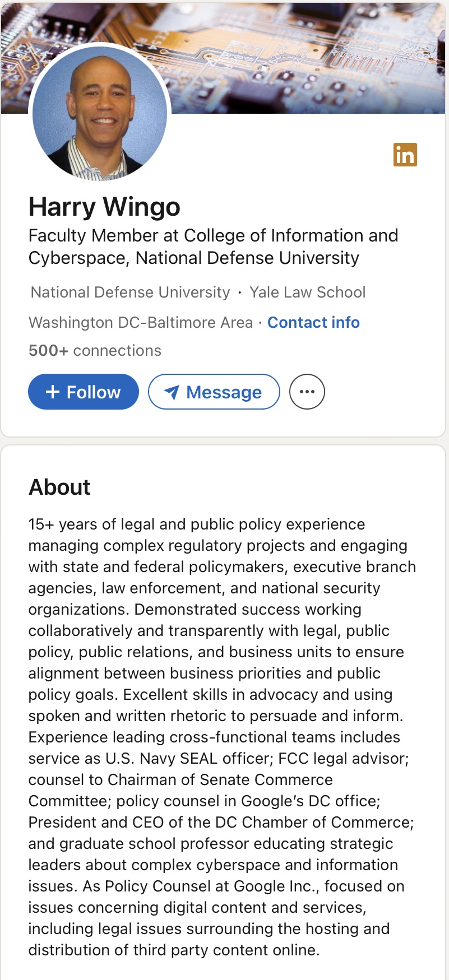Screen dimensions: 449x980
Task: Open Harry Wingo's profile photo
Action: tap(100, 113)
